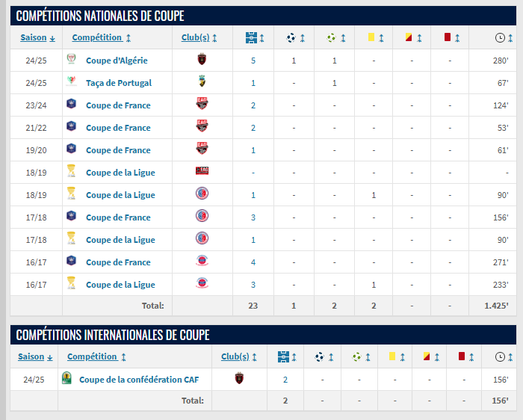This screenshot has width=523, height=420.
Task: Sort national cups by assists icon
Action: [x=331, y=37]
